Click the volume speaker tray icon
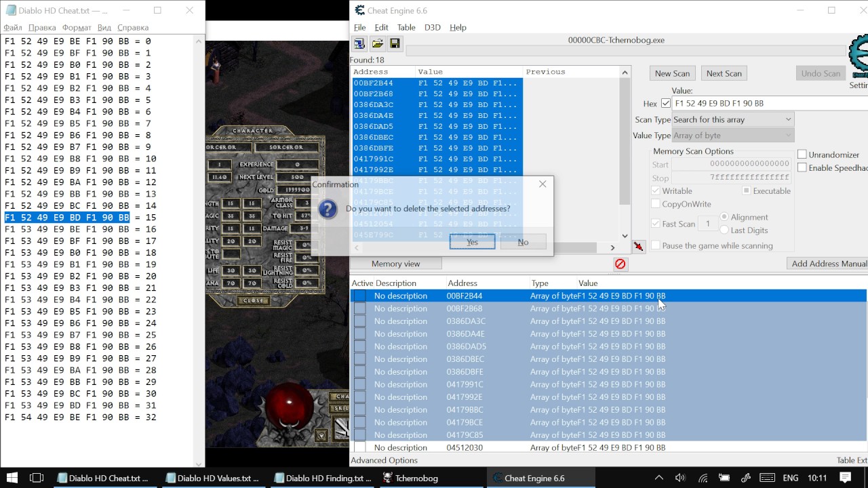The height and width of the screenshot is (488, 868). tap(680, 478)
